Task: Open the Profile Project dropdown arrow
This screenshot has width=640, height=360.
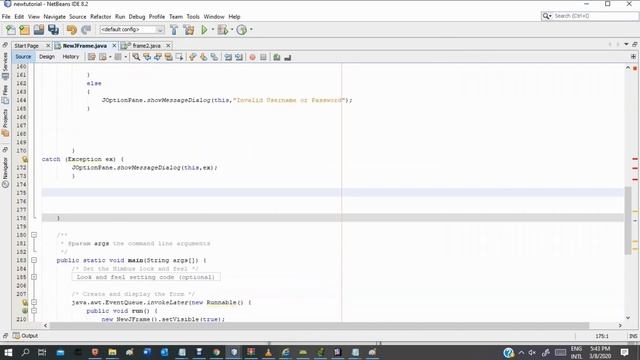Action: 251,29
